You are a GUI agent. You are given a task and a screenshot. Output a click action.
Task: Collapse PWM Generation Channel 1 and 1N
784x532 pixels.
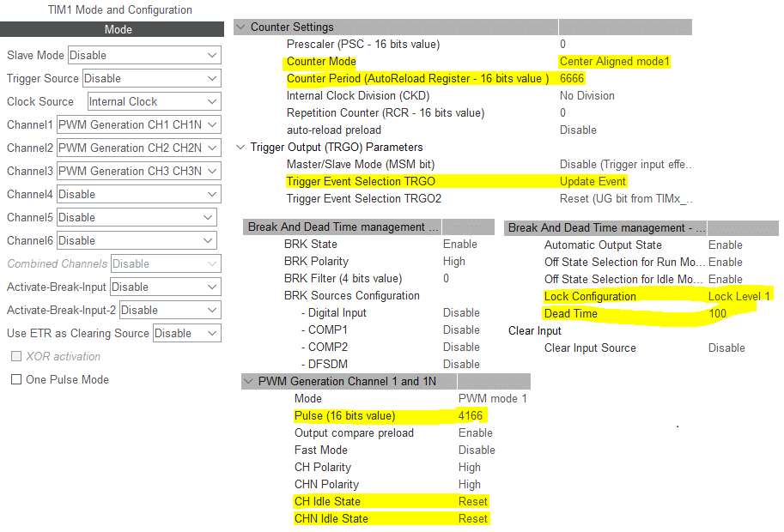tap(248, 382)
